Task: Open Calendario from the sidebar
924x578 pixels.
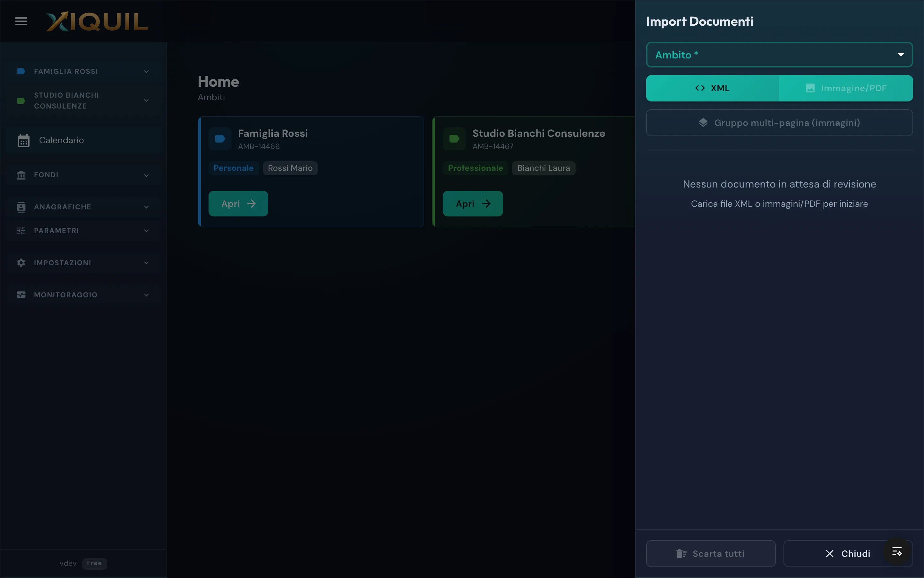Action: coord(83,140)
